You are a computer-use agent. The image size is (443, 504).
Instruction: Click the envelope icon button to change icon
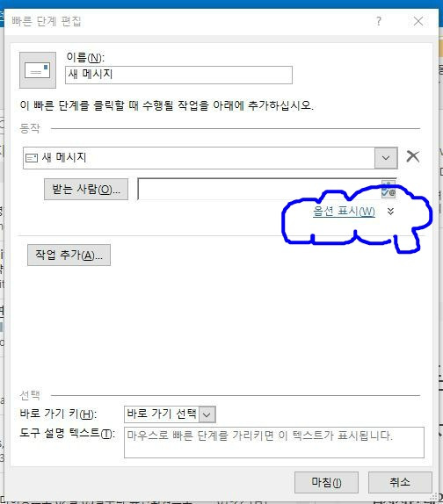click(x=38, y=70)
